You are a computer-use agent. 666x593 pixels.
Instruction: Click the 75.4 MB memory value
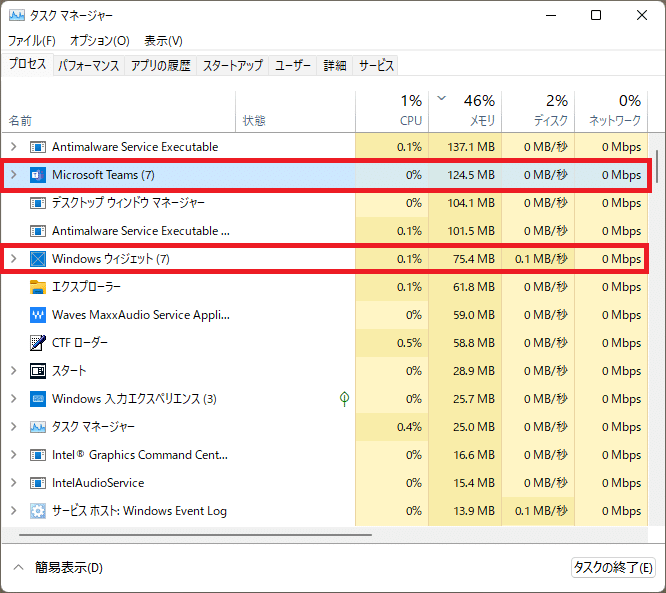coord(474,259)
